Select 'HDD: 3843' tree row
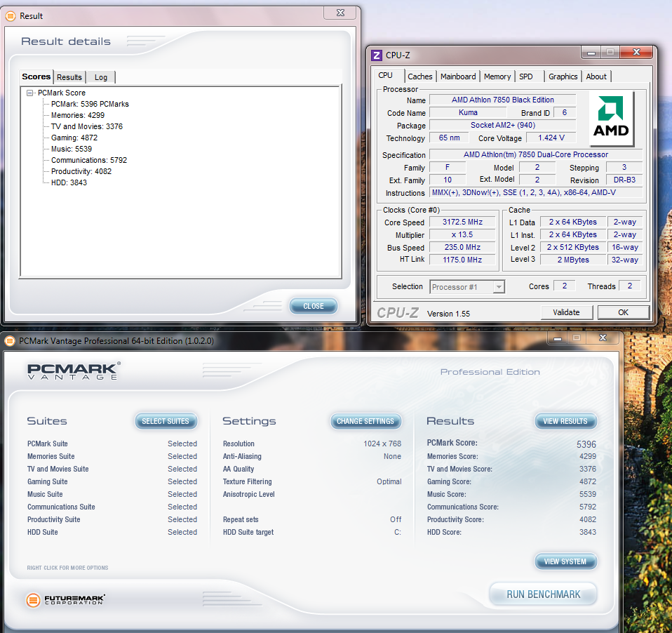 [x=69, y=182]
